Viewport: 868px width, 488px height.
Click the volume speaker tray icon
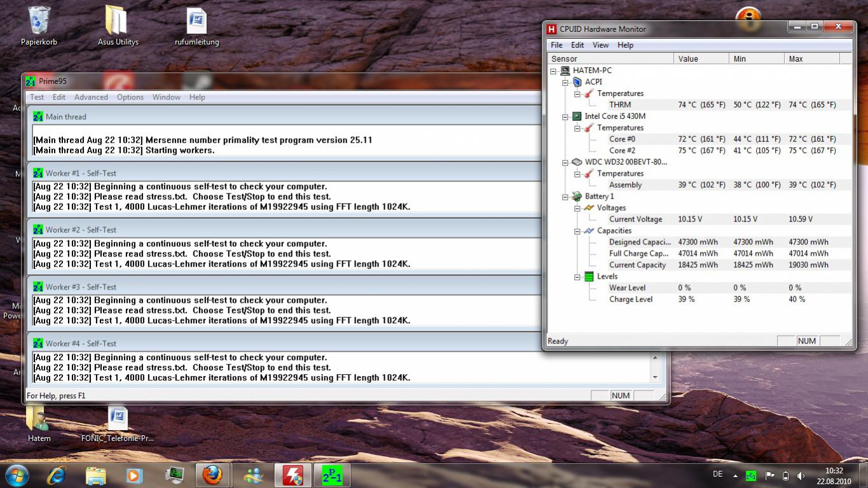[x=801, y=475]
